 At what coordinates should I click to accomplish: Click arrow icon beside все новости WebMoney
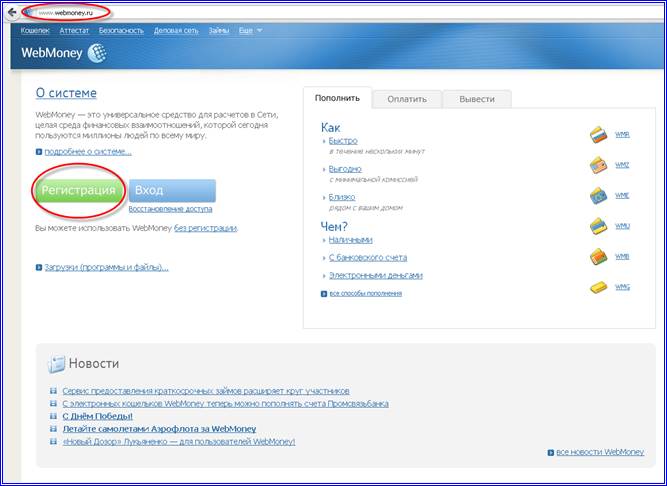[551, 453]
